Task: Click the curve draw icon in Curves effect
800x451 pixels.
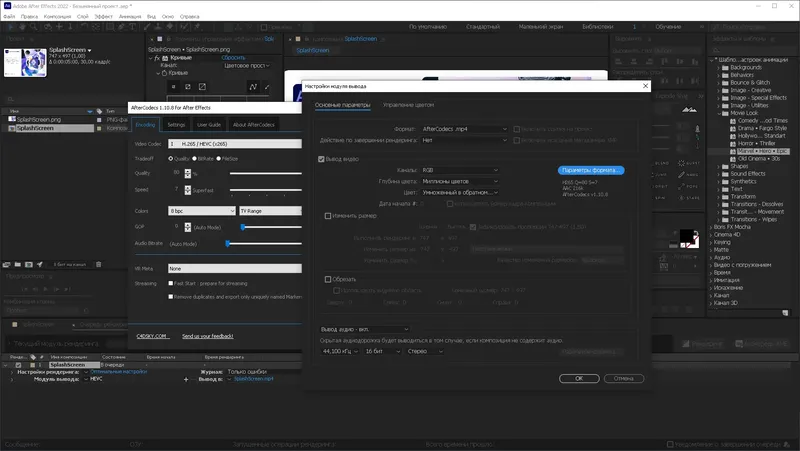Action: point(253,87)
